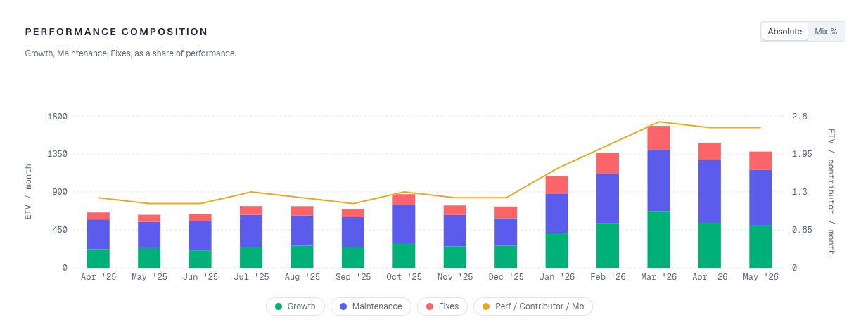
Task: Toggle the Perf / Contributor / Mo legend
Action: pyautogui.click(x=533, y=306)
